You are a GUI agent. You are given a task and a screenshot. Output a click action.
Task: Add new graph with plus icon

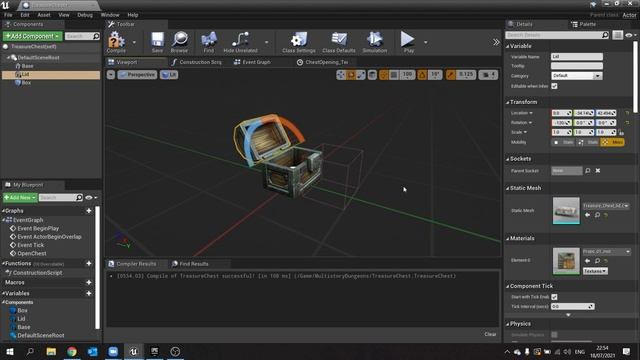[x=89, y=211]
